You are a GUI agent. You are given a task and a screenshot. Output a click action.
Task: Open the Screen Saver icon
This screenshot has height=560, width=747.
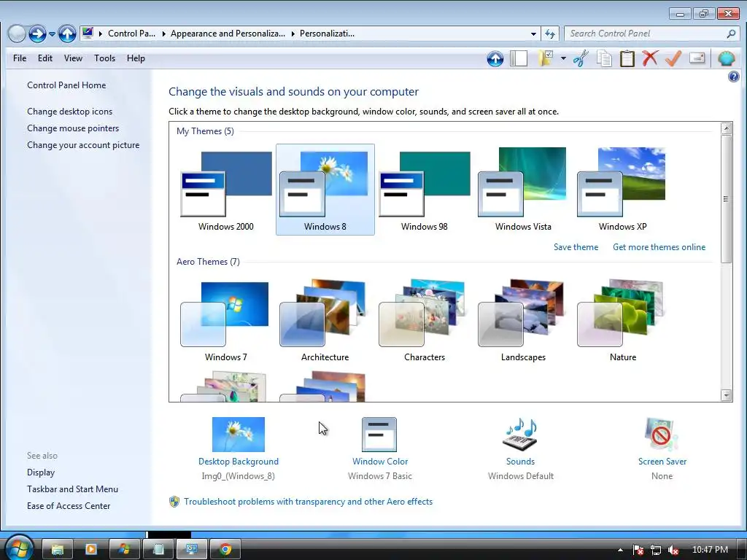pos(661,435)
